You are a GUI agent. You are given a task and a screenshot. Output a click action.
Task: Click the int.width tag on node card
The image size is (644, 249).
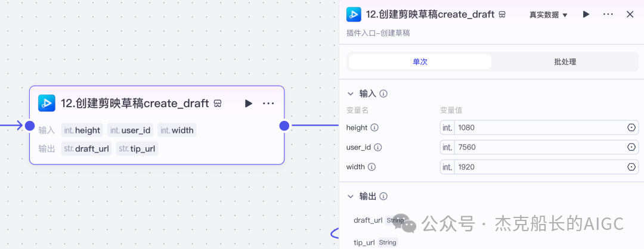[x=177, y=130]
